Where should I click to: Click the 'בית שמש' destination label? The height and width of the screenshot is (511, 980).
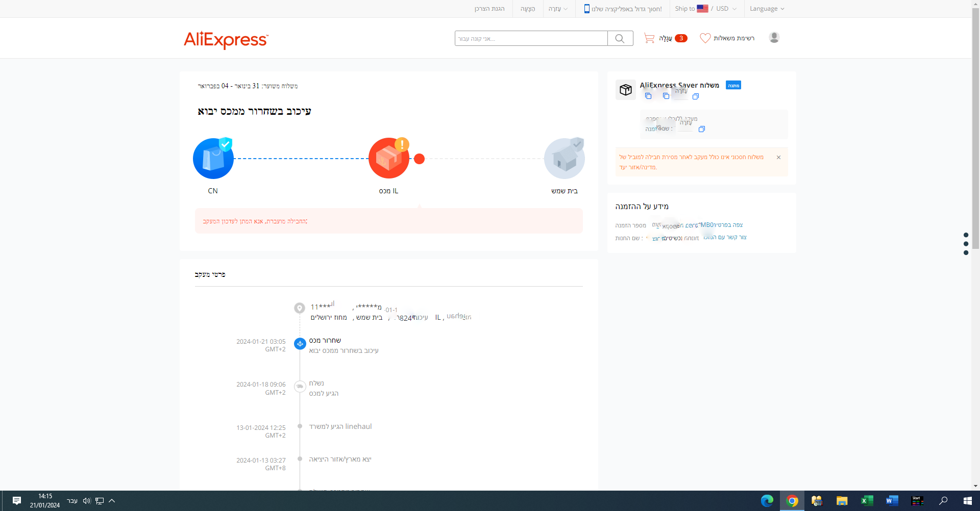tap(565, 191)
